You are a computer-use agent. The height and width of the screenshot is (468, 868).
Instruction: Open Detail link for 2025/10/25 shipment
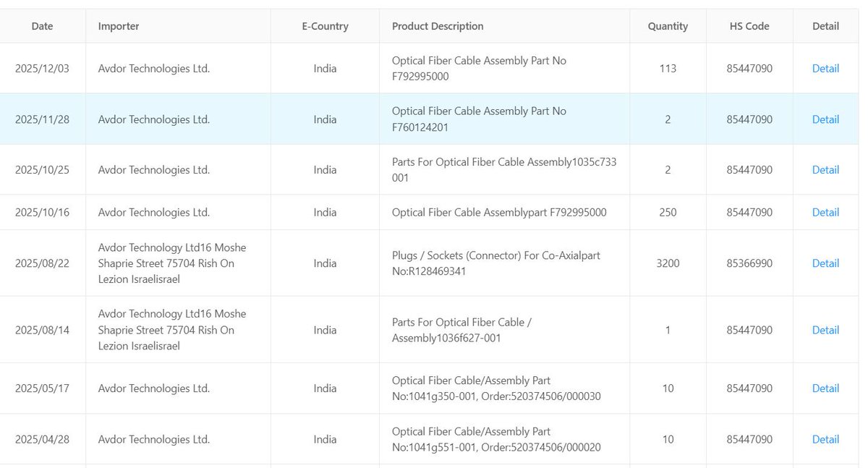pyautogui.click(x=825, y=170)
